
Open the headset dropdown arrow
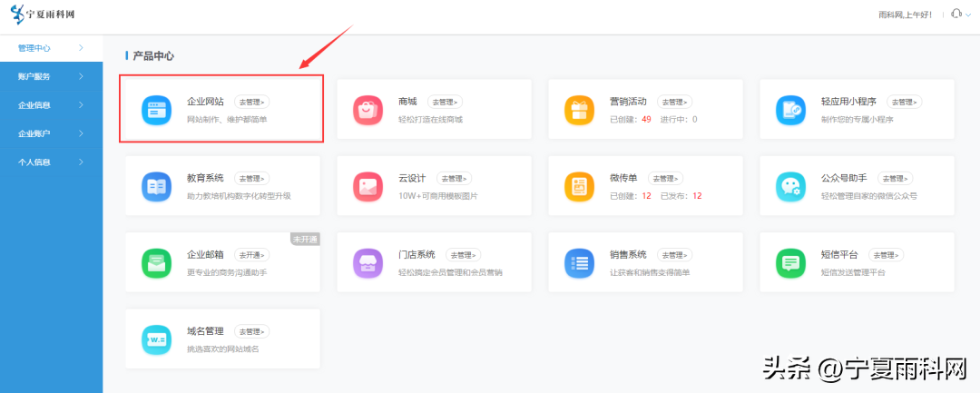click(x=968, y=15)
